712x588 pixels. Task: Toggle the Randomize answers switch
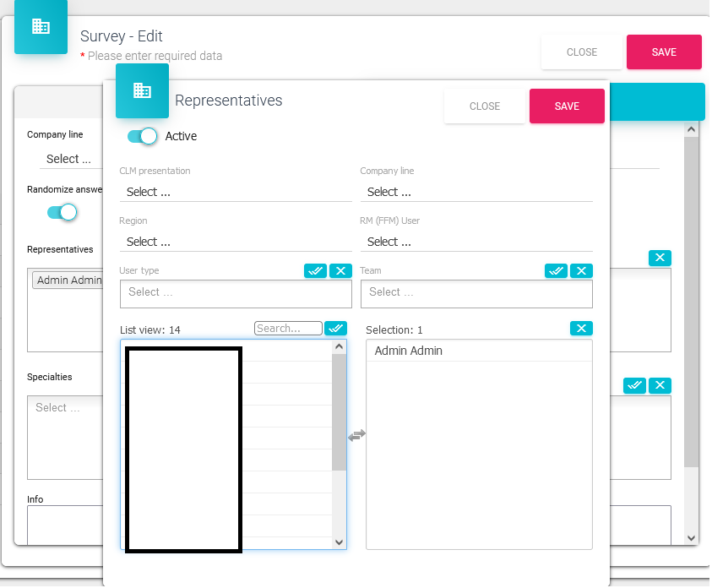[62, 212]
